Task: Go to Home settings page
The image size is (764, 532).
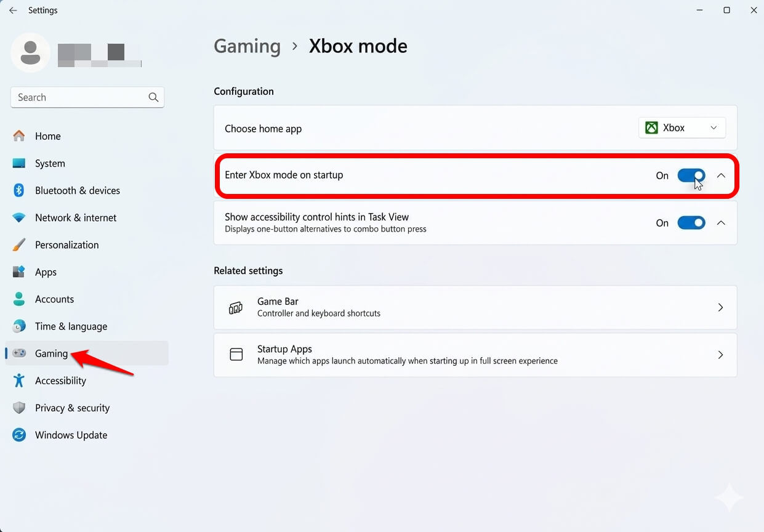Action: (87, 136)
